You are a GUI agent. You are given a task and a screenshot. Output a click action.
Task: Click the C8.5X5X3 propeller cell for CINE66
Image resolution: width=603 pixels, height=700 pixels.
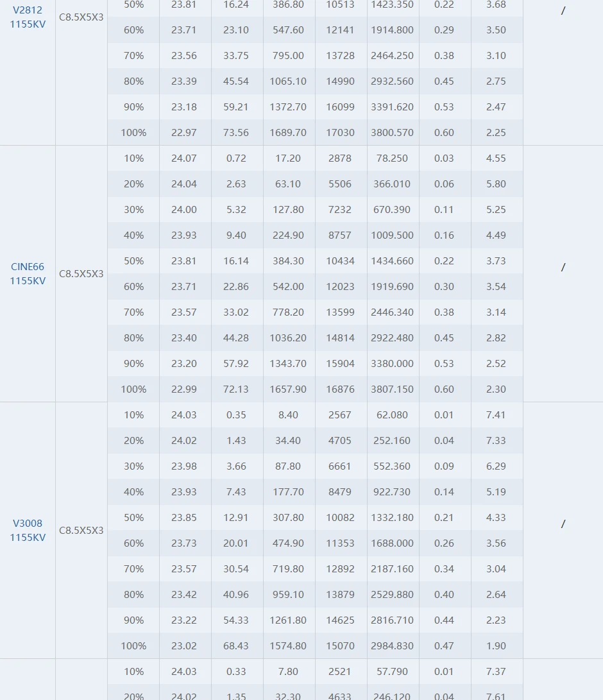[x=81, y=274]
